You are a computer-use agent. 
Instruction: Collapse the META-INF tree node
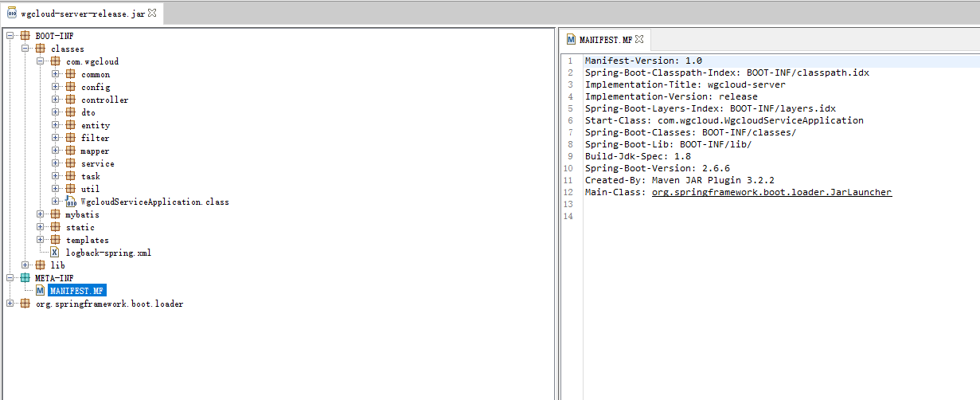click(x=10, y=278)
